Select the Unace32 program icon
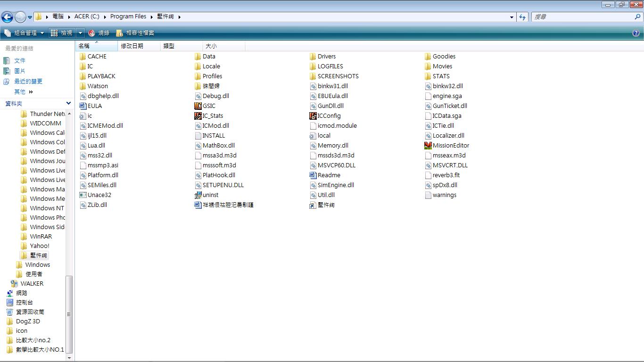The height and width of the screenshot is (362, 644). [x=83, y=195]
